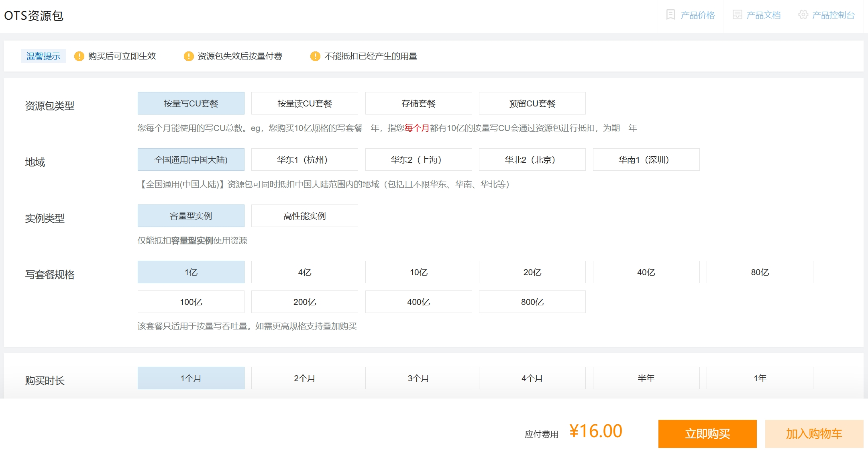Click the 实例类型 row label

point(45,218)
